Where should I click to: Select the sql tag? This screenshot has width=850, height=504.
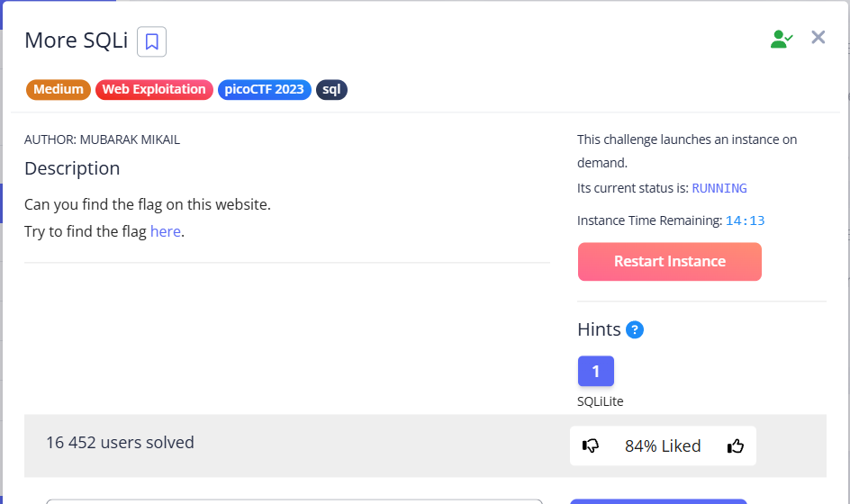click(330, 89)
